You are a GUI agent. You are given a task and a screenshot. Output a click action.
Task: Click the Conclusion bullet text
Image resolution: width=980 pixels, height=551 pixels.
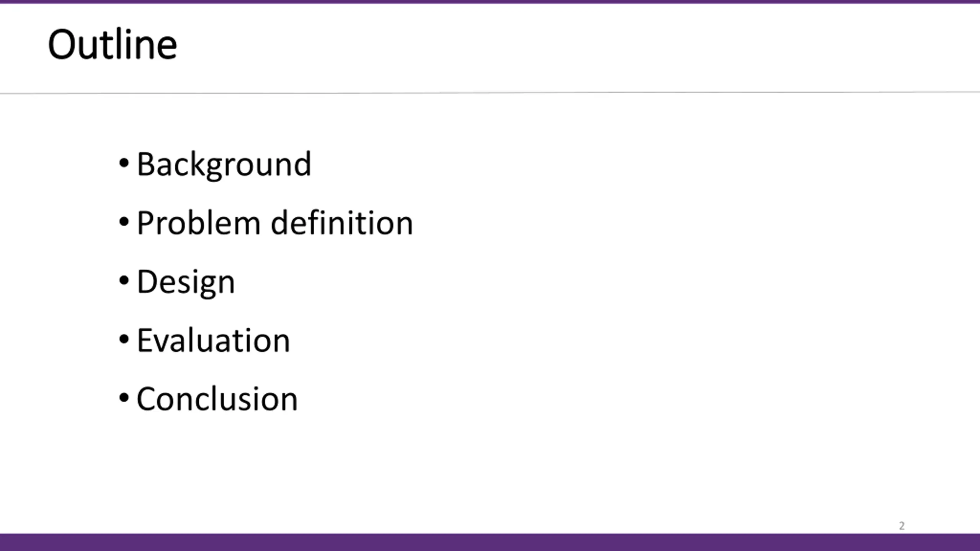tap(217, 399)
